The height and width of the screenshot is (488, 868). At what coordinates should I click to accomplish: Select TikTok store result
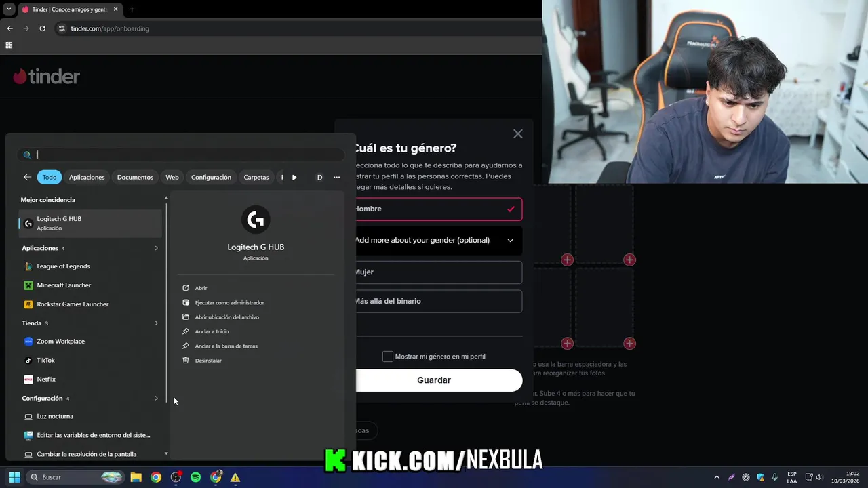(x=90, y=361)
